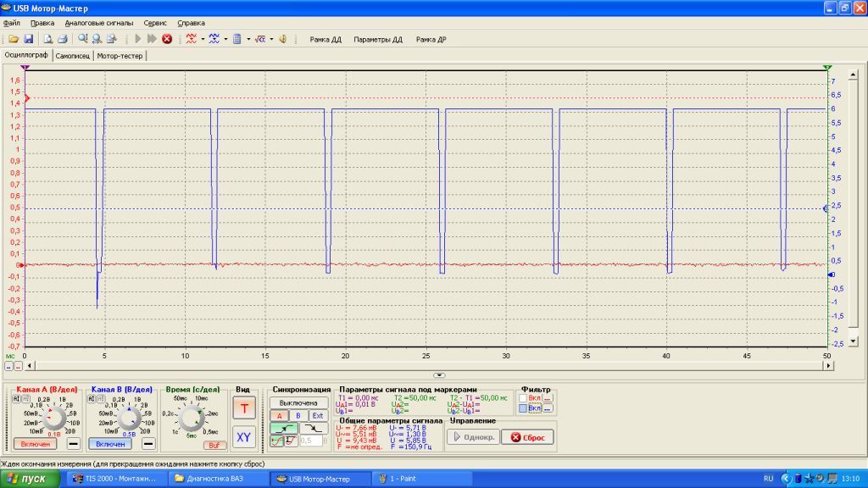Select rising edge trigger slope button
This screenshot has height=488, width=868.
[283, 428]
